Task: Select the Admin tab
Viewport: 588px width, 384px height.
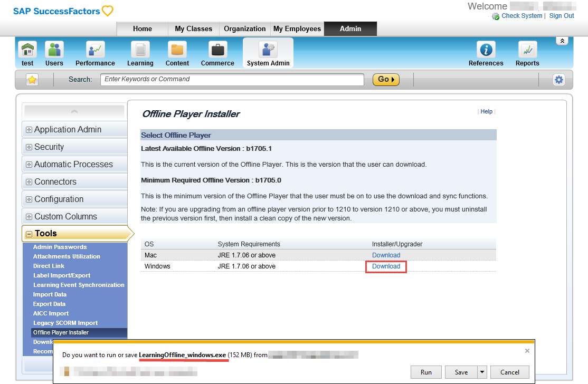Action: tap(350, 29)
